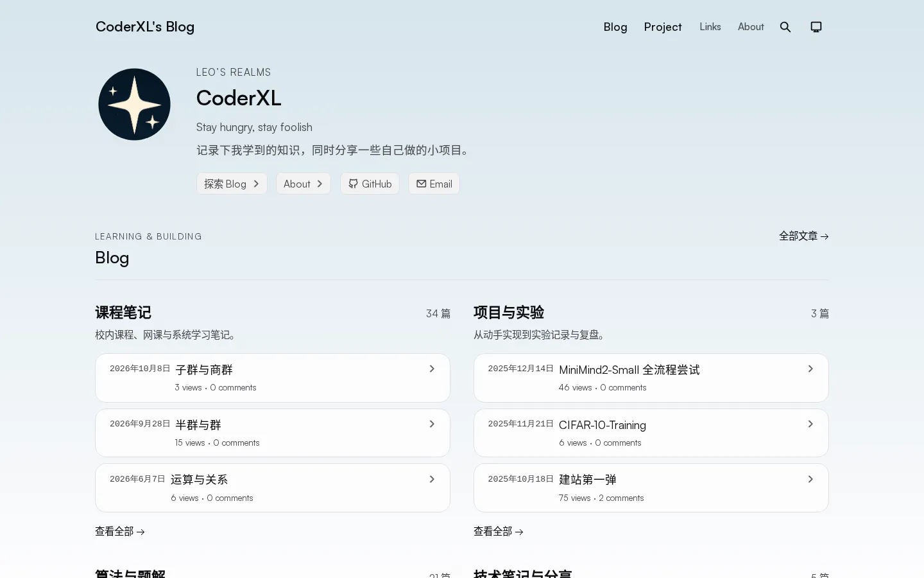The image size is (924, 578).
Task: Open the 探索 Blog button
Action: [232, 184]
